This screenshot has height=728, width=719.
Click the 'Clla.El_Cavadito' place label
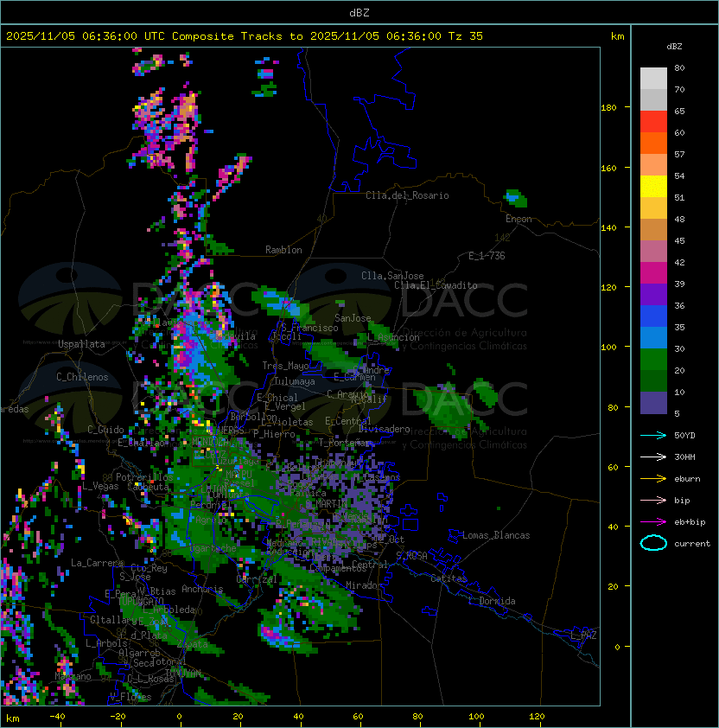(436, 285)
